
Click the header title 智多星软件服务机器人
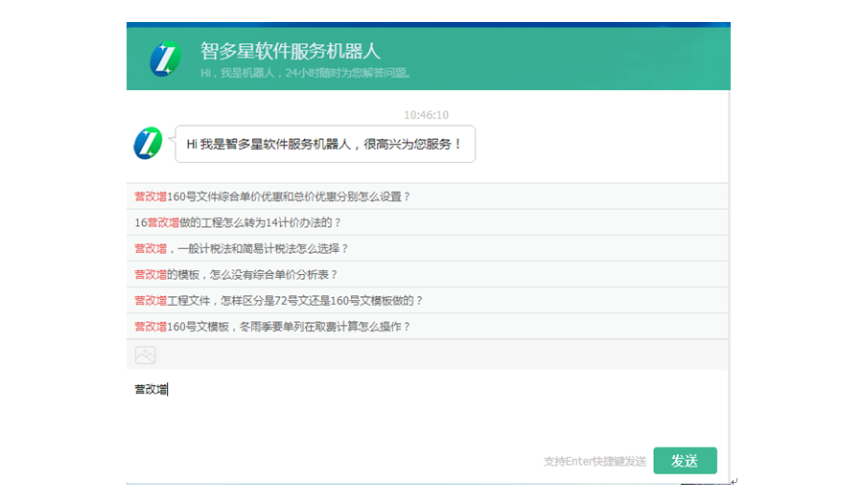coord(291,50)
